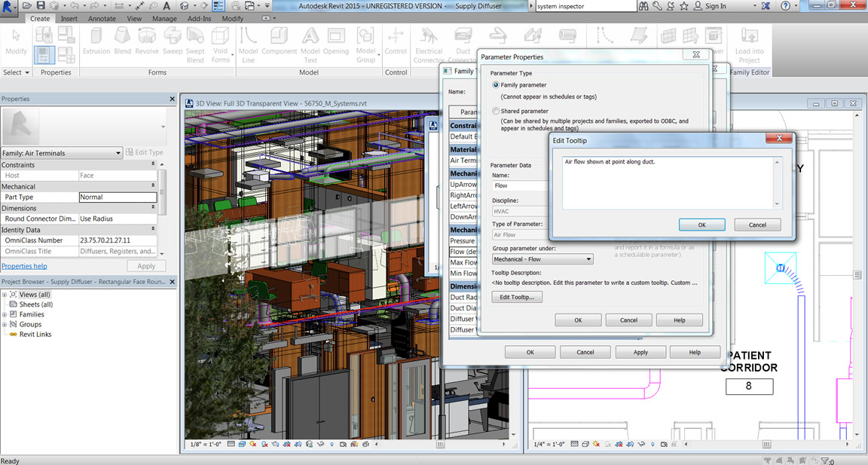Select the Shared parameter radio button
This screenshot has height=465, width=868.
coord(496,111)
